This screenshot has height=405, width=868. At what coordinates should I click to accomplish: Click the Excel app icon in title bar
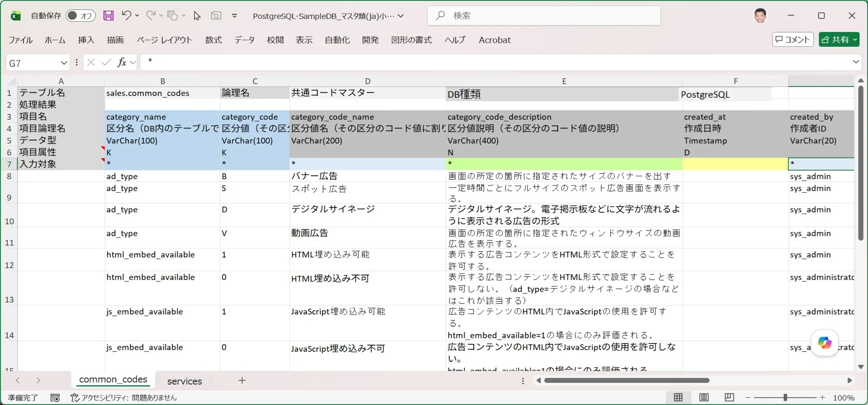point(16,16)
